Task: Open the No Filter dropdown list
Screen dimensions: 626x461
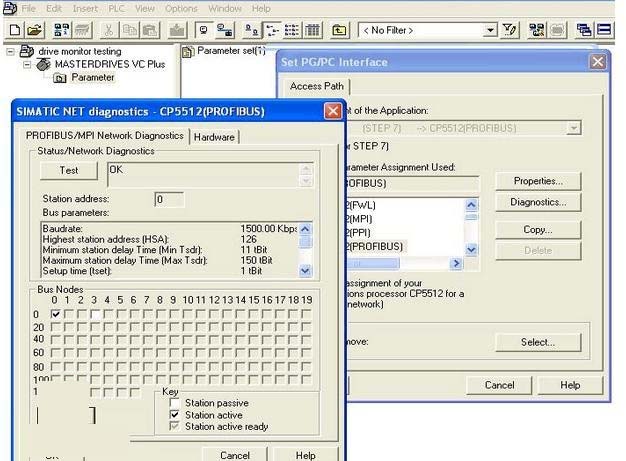Action: point(490,30)
